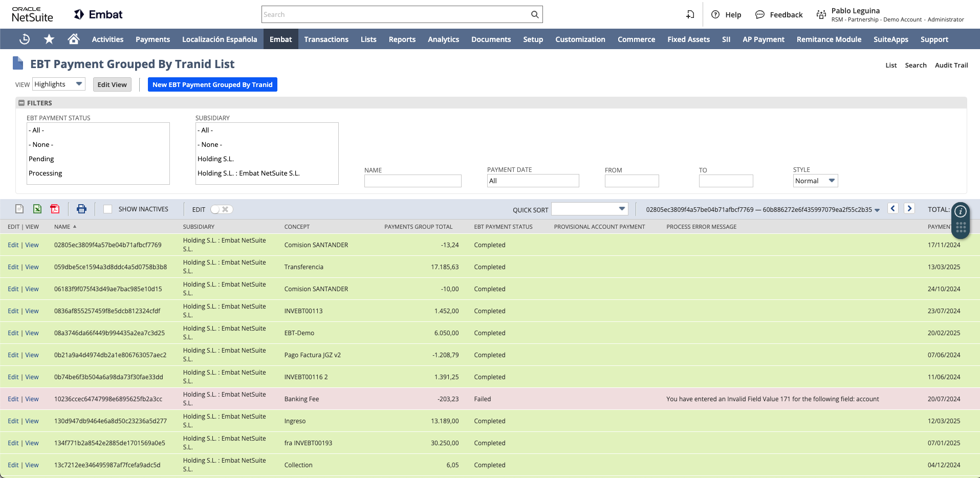980x478 pixels.
Task: Click the Feedback speech bubble icon
Action: pos(760,14)
